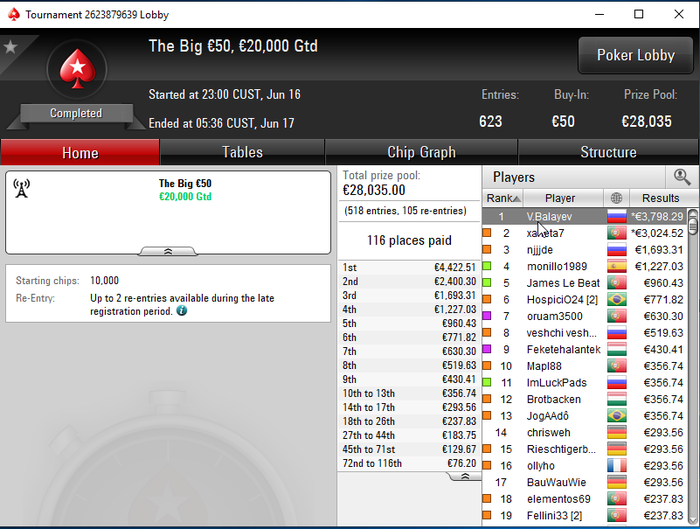Image resolution: width=700 pixels, height=529 pixels.
Task: Click the PokerStars red spade logo
Action: (77, 69)
